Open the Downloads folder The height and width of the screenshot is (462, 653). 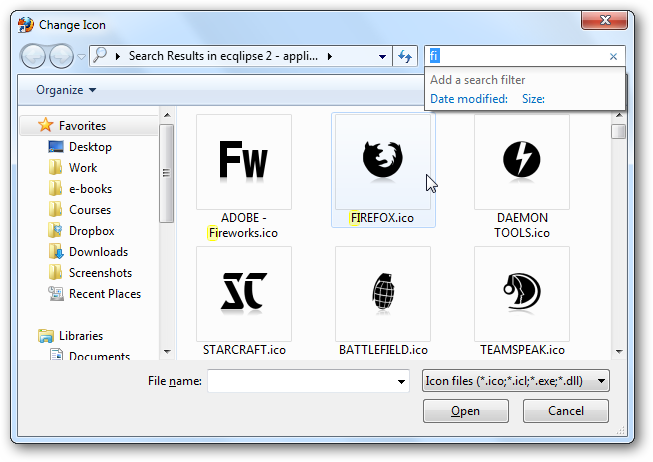[98, 252]
